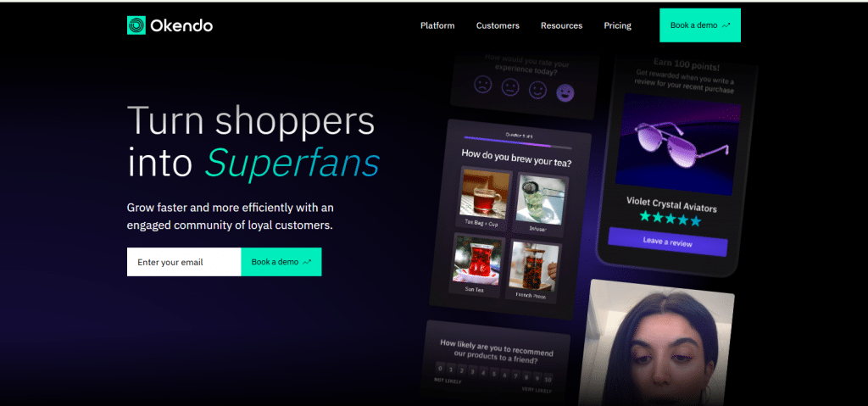Choose the French Press option
868x406 pixels.
532,270
